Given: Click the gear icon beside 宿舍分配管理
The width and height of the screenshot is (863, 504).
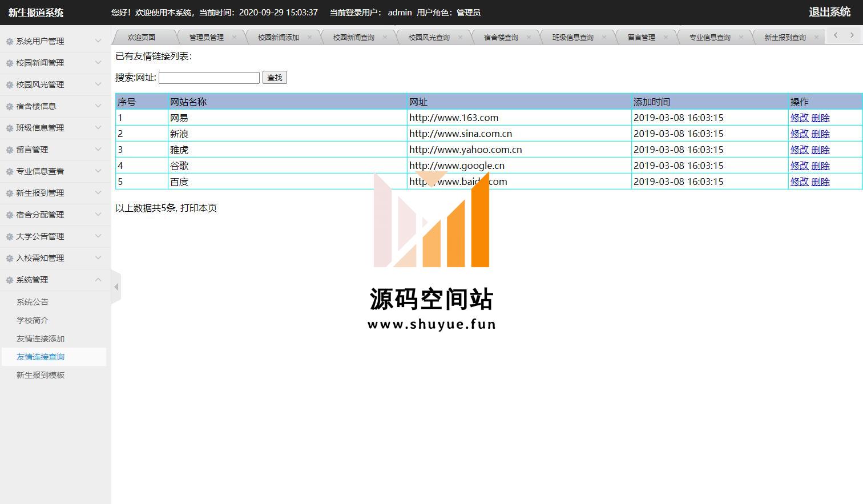Looking at the screenshot, I should [10, 215].
